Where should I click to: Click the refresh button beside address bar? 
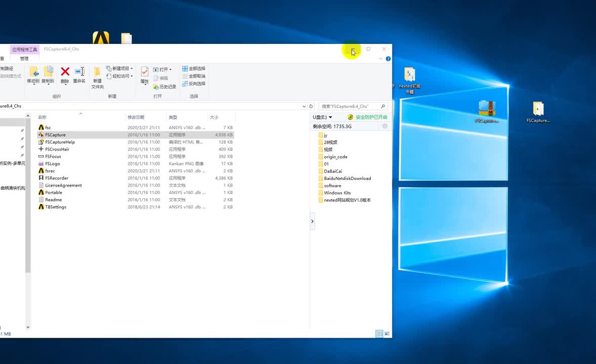(311, 106)
